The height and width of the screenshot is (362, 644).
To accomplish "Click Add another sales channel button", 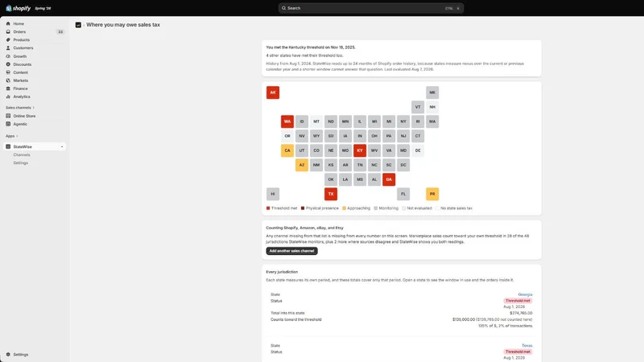I will pyautogui.click(x=291, y=251).
